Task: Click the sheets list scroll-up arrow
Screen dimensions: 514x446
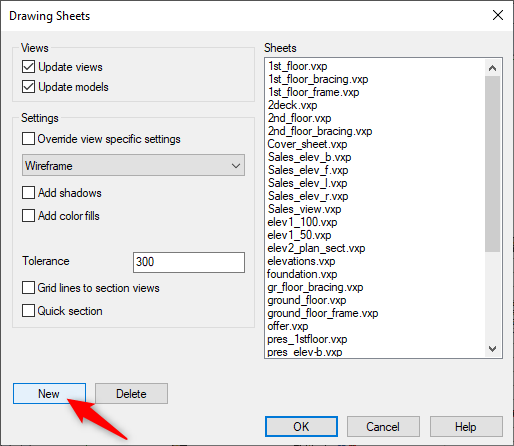Action: click(492, 68)
